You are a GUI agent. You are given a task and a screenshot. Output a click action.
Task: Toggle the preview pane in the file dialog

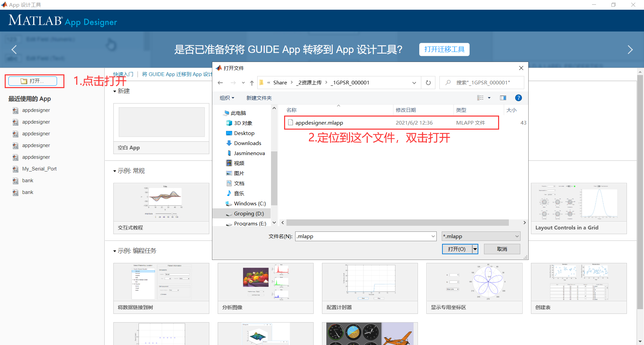pos(503,97)
